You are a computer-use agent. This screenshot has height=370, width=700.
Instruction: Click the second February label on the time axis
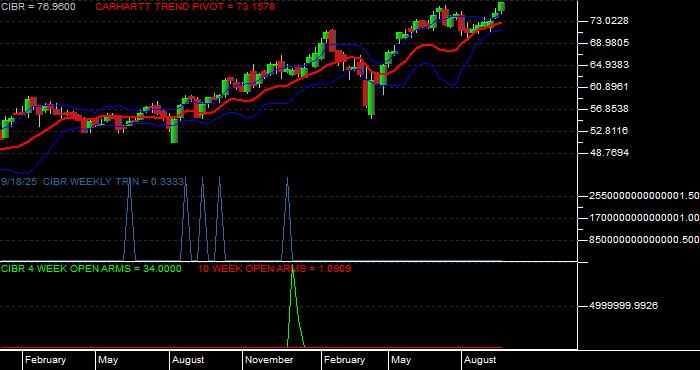point(344,360)
